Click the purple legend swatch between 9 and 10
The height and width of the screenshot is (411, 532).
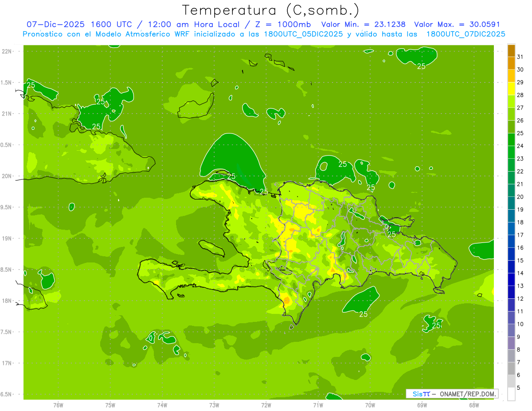click(x=511, y=330)
